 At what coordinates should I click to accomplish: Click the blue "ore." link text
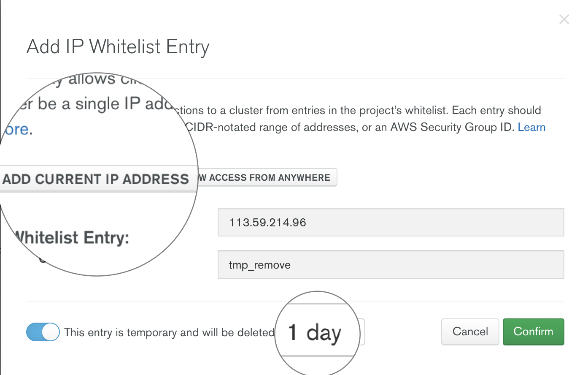point(18,130)
